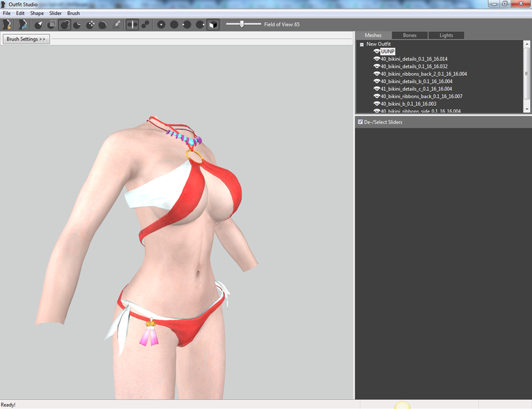Viewport: 532px width, 409px height.
Task: Toggle Edit Connected Only mode
Action: click(145, 24)
